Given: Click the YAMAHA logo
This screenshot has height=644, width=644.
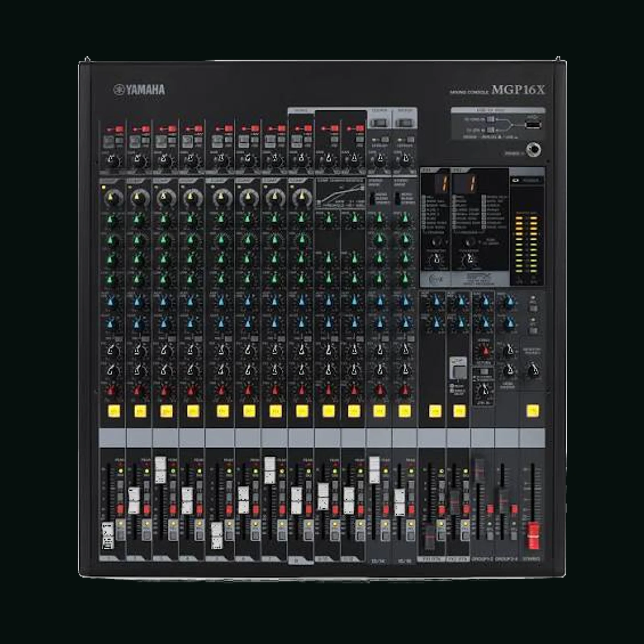Looking at the screenshot, I should [139, 89].
